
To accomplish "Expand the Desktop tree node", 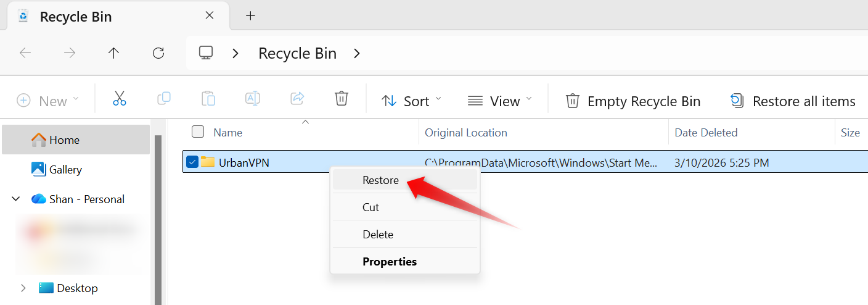I will 23,288.
